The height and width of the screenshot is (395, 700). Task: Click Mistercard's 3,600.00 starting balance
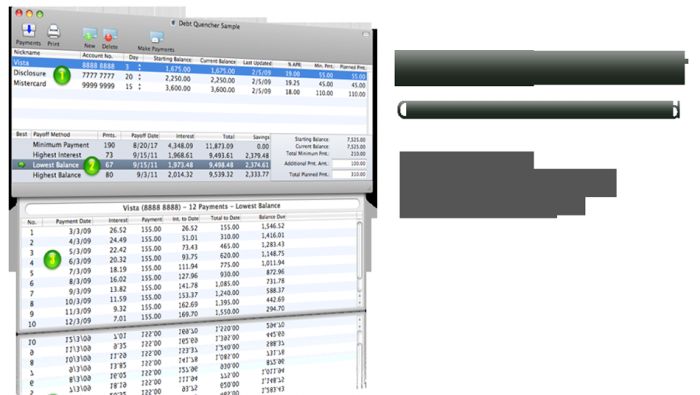[x=178, y=88]
